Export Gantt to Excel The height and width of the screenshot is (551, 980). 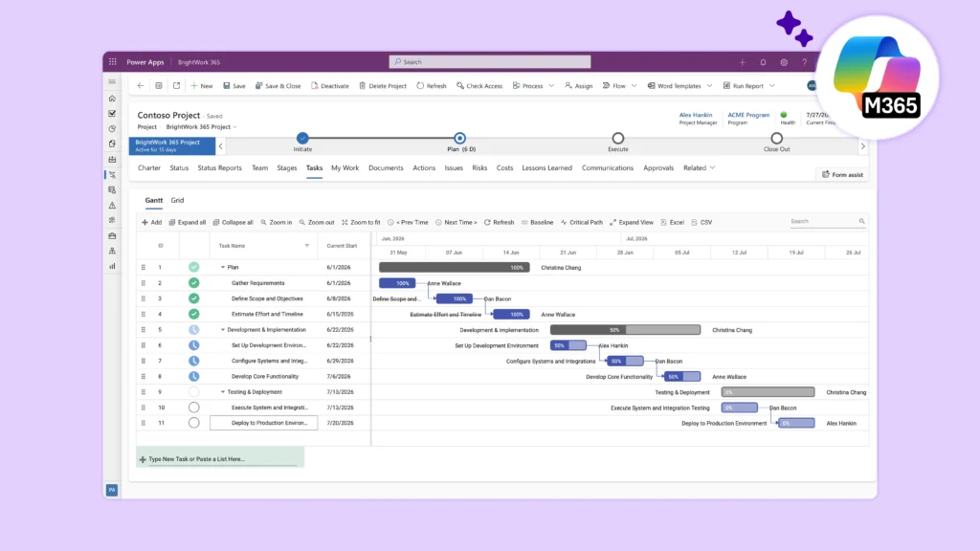point(672,222)
